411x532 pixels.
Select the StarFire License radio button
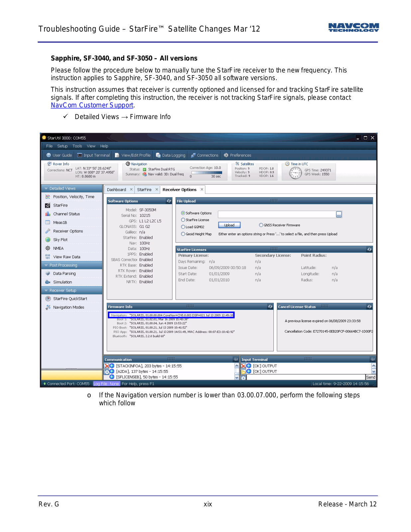coord(183,220)
